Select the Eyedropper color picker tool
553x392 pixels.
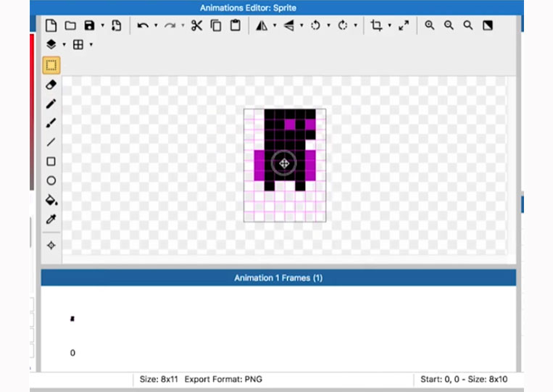pyautogui.click(x=51, y=220)
